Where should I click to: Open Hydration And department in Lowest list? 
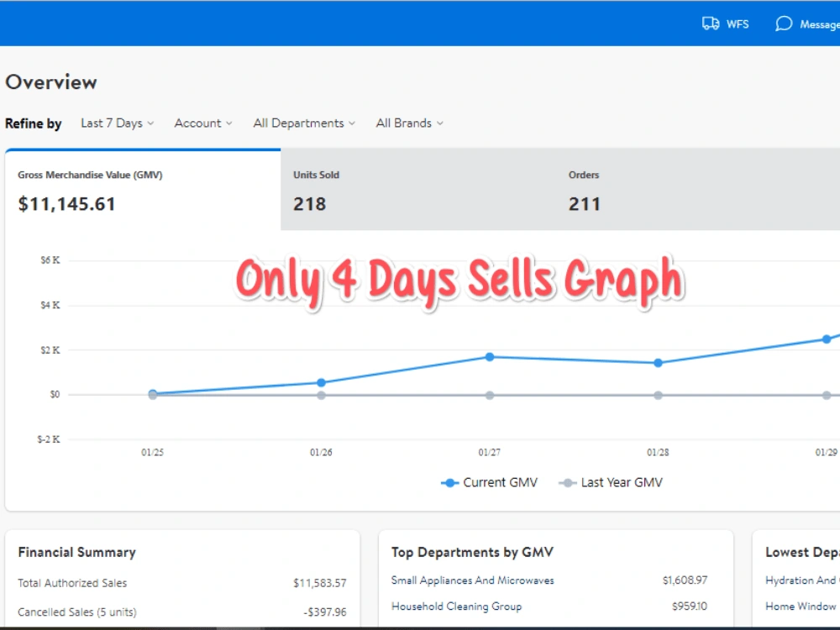click(x=802, y=580)
